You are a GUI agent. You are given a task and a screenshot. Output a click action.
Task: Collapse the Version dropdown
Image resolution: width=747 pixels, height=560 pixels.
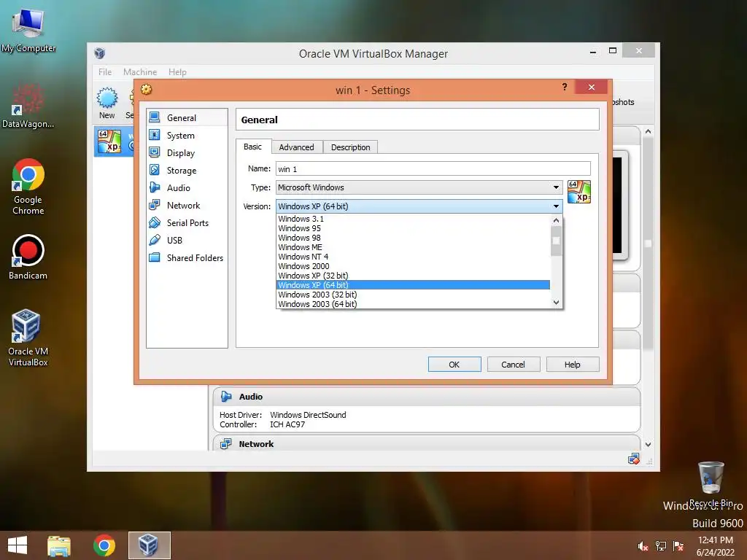click(556, 206)
